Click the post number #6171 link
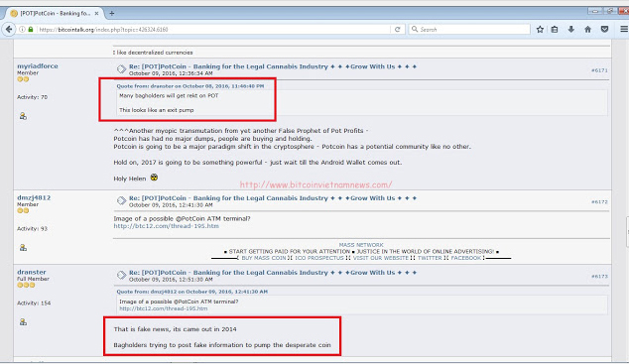Viewport: 629px width, 364px height. pos(599,70)
